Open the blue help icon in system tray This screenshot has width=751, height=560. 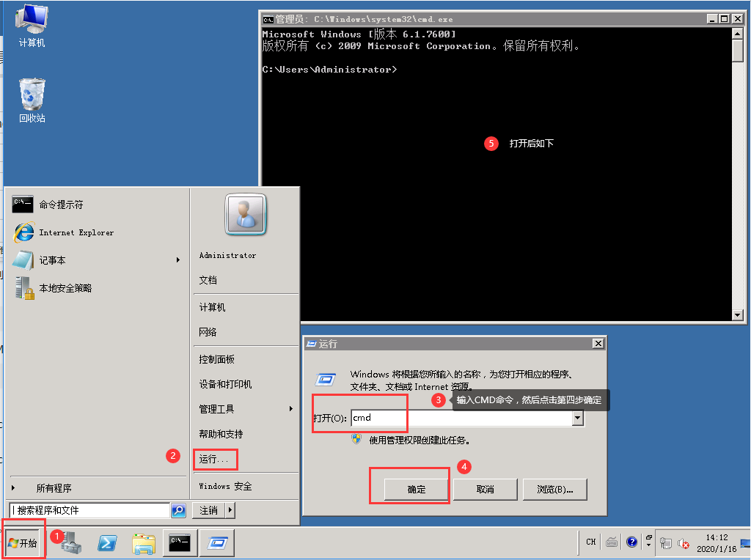point(632,542)
